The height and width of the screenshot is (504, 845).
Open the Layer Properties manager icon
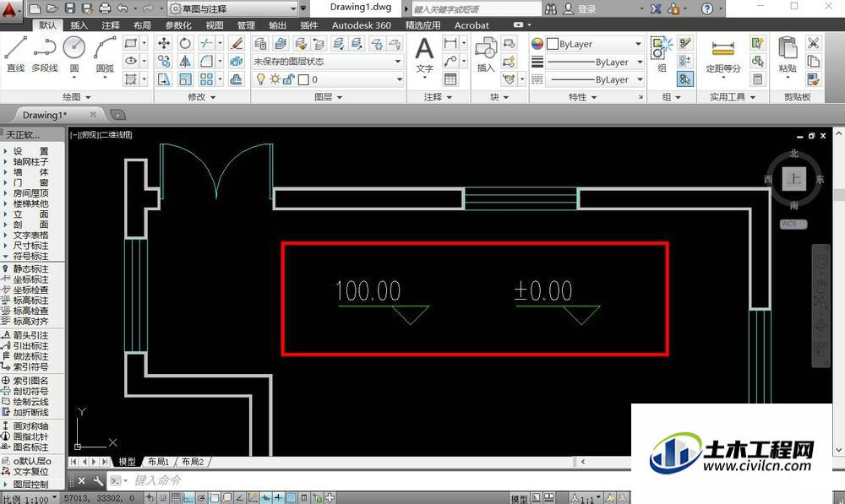(260, 44)
